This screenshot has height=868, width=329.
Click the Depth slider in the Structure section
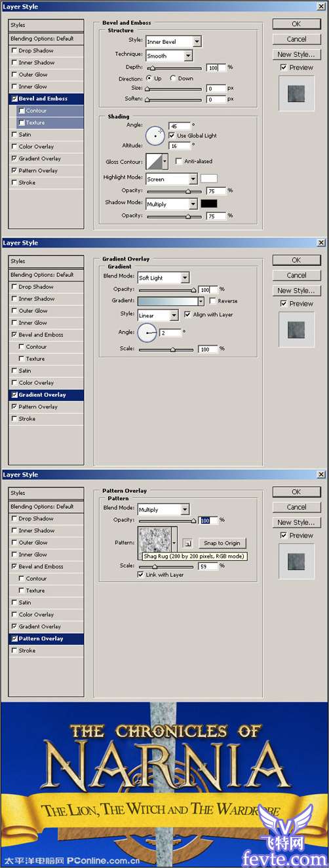[174, 67]
